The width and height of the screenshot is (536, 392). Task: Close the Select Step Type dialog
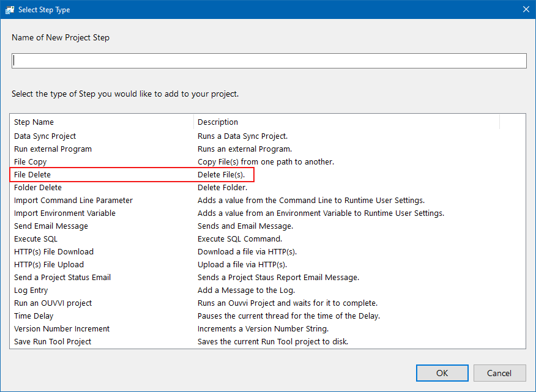pos(526,9)
